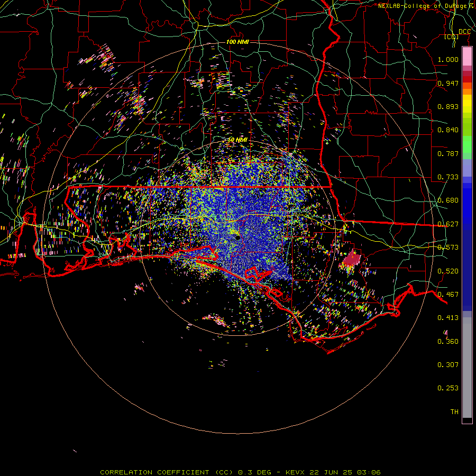Select the 0.787 scale value label

448,153
